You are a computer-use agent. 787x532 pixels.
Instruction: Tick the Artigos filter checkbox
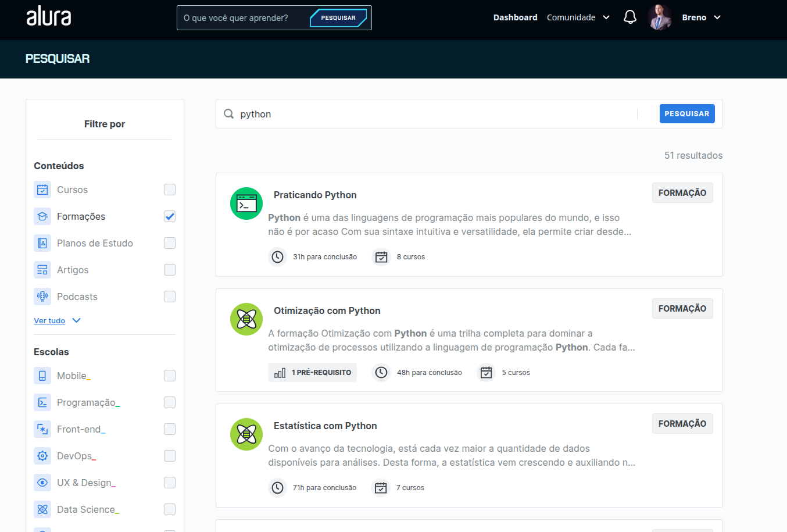pyautogui.click(x=170, y=270)
